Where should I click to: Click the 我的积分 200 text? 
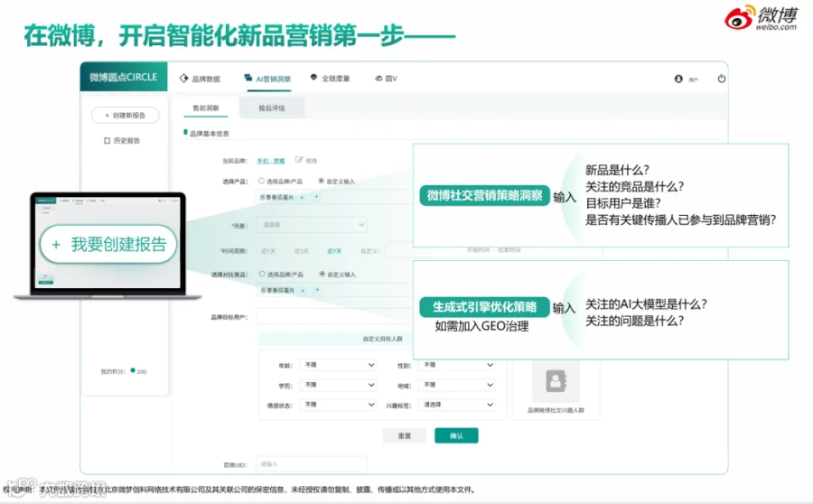click(124, 371)
